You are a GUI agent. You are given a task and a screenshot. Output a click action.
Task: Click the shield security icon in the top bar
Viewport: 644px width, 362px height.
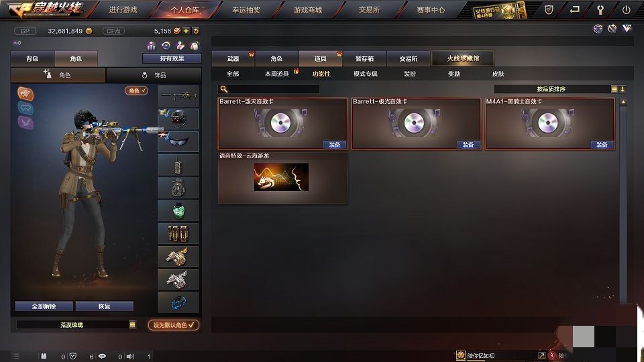pyautogui.click(x=548, y=9)
